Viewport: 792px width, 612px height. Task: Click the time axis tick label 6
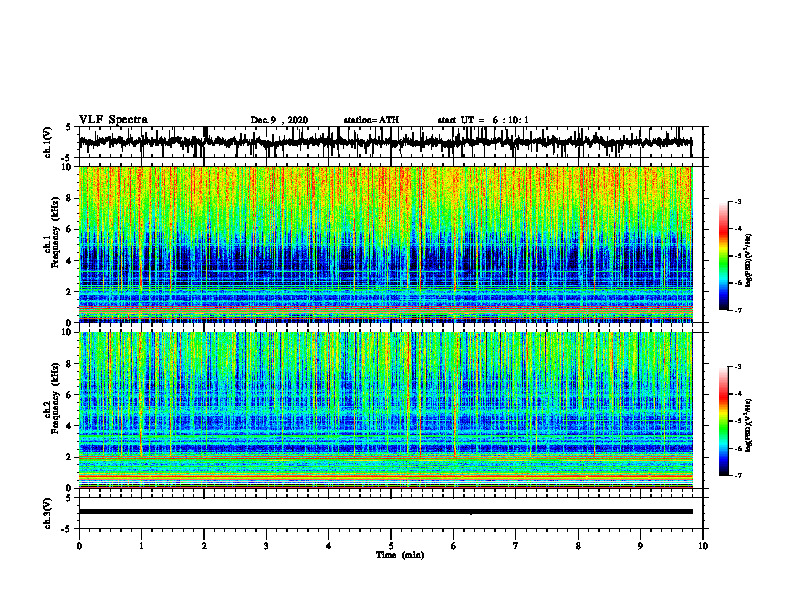click(x=454, y=546)
